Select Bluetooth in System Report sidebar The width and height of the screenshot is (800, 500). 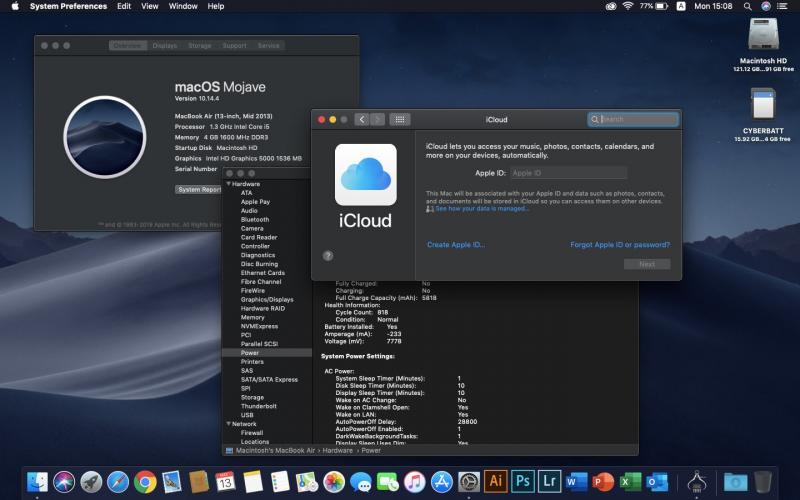(255, 219)
